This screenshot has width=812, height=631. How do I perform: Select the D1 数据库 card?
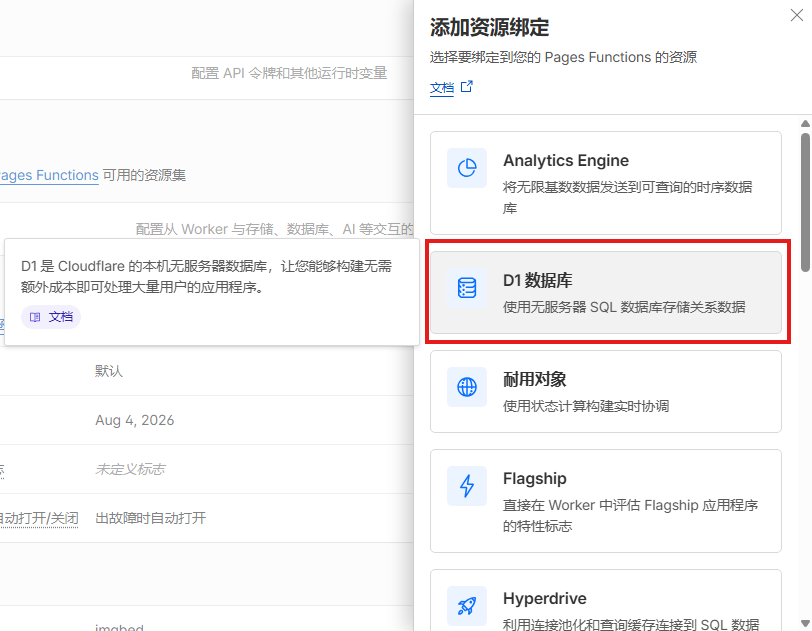(x=605, y=292)
